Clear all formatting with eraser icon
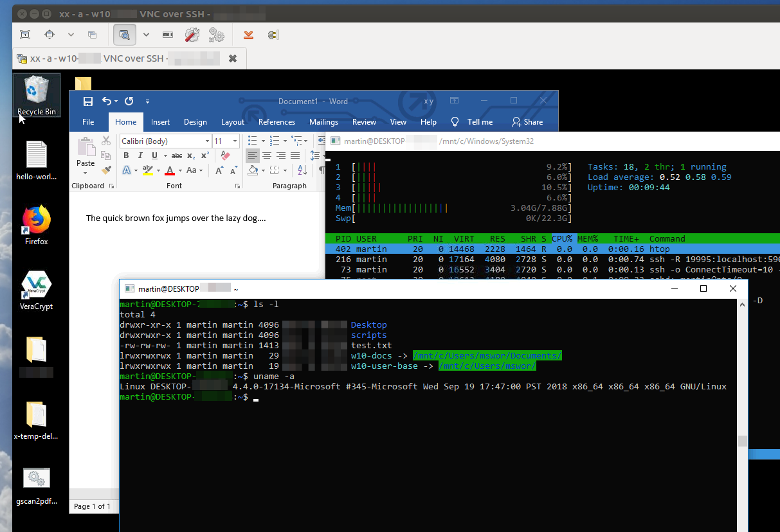 click(225, 155)
